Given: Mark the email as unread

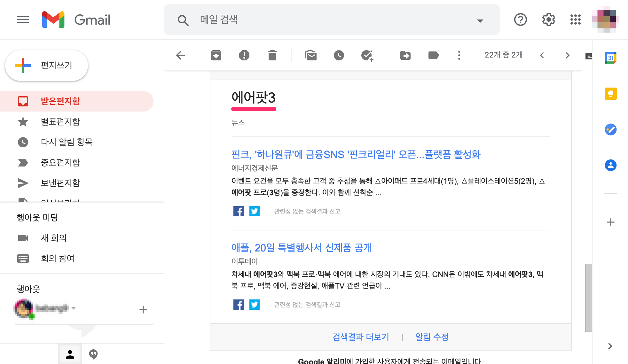Looking at the screenshot, I should click(x=310, y=55).
